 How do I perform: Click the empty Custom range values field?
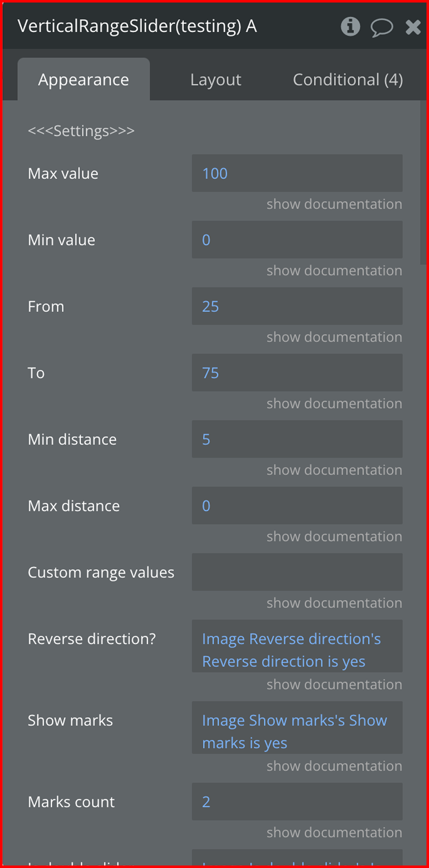pyautogui.click(x=297, y=572)
